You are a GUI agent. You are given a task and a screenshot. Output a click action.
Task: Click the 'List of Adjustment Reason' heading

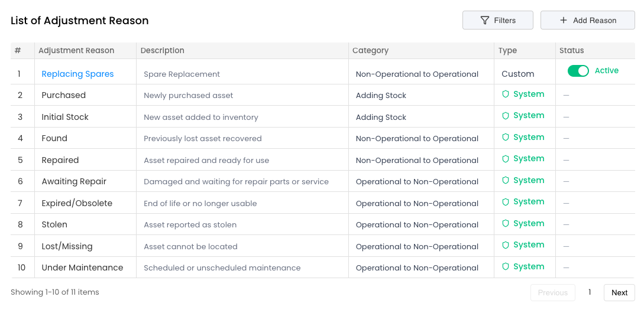[x=80, y=21]
